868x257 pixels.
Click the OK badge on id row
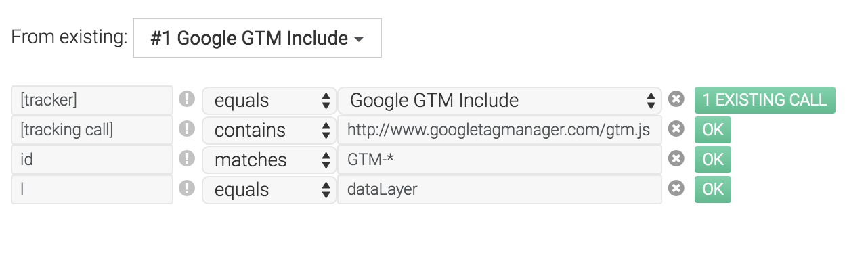[713, 160]
